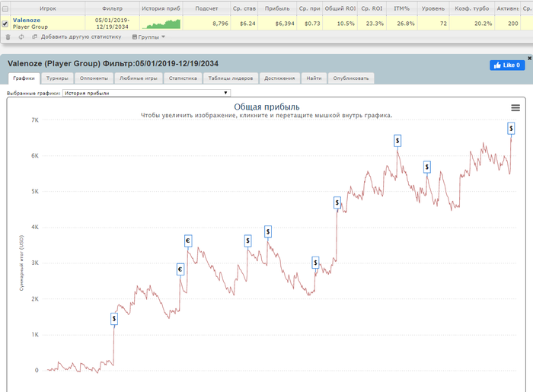Image resolution: width=533 pixels, height=392 pixels.
Task: Click the Facebook Like button
Action: [x=507, y=65]
